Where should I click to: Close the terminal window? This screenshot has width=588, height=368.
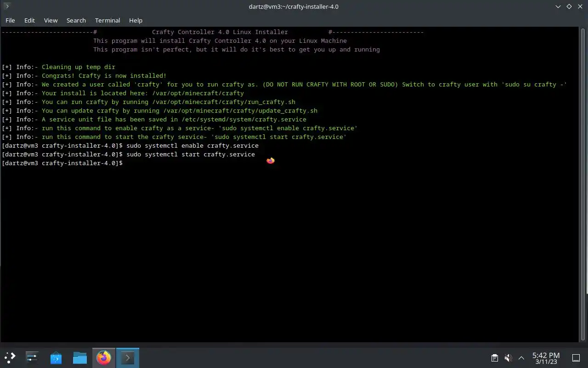coord(580,6)
